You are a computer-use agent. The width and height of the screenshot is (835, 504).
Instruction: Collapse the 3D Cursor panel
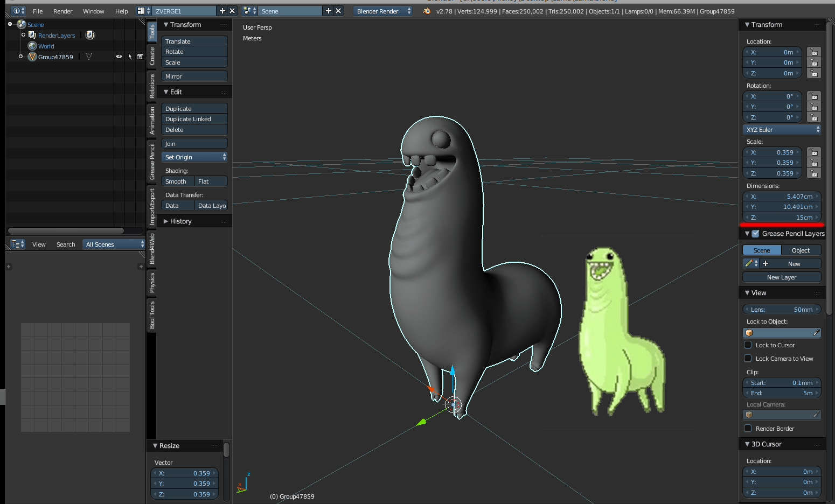point(747,444)
